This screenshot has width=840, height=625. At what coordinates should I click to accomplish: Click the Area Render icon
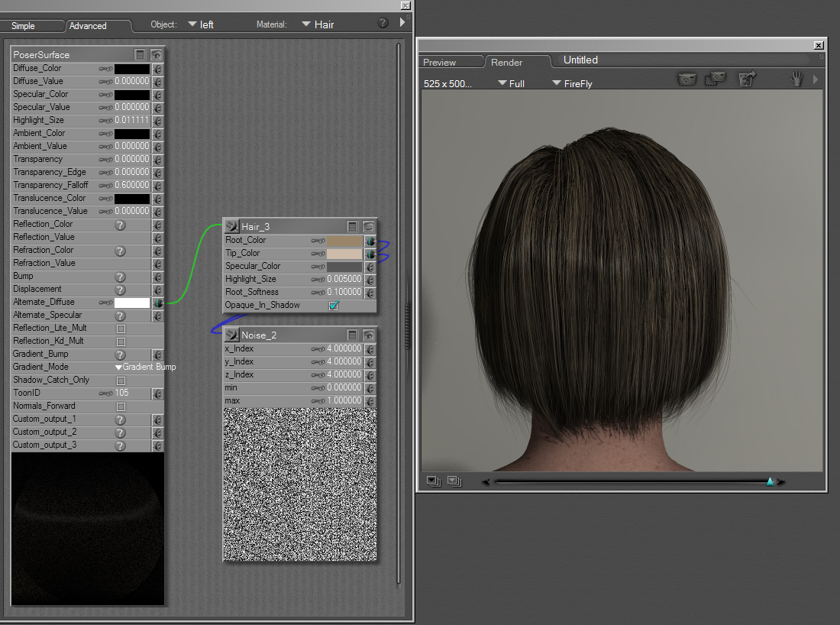[716, 79]
